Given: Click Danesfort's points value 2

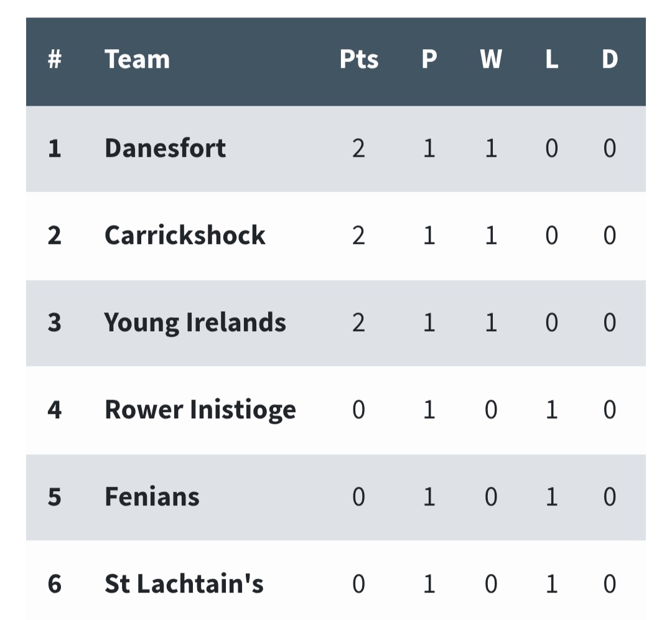Looking at the screenshot, I should (x=358, y=149).
